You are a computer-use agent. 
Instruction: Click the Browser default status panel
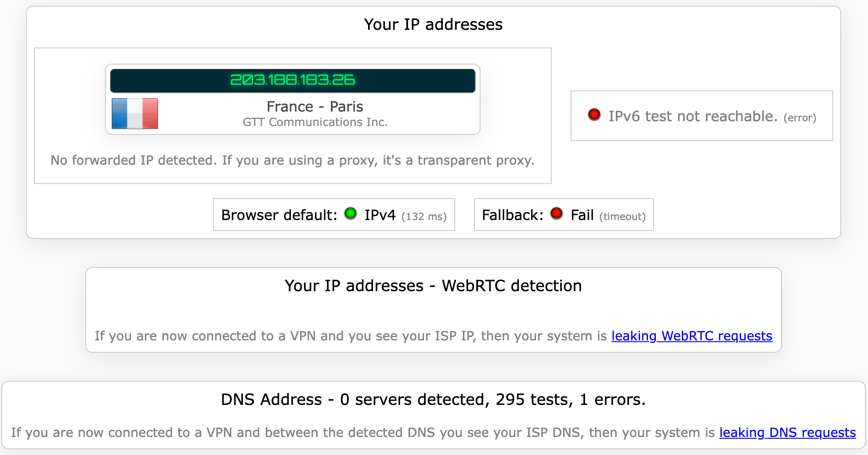[x=334, y=214]
